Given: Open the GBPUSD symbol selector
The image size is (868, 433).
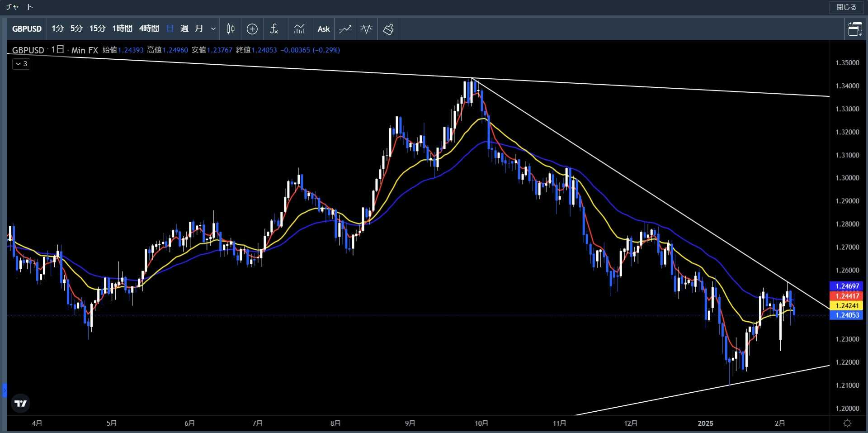Looking at the screenshot, I should (x=27, y=29).
